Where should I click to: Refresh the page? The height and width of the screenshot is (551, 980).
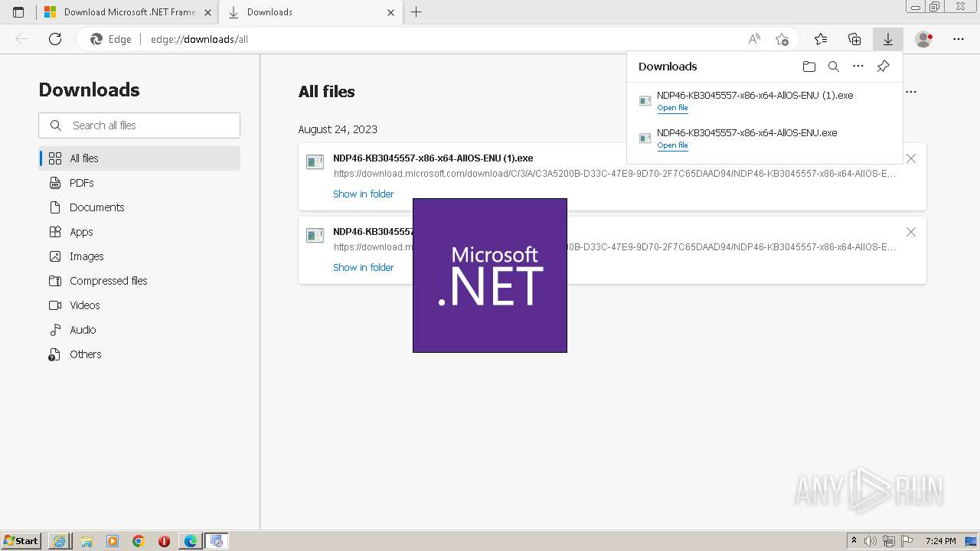[x=55, y=39]
